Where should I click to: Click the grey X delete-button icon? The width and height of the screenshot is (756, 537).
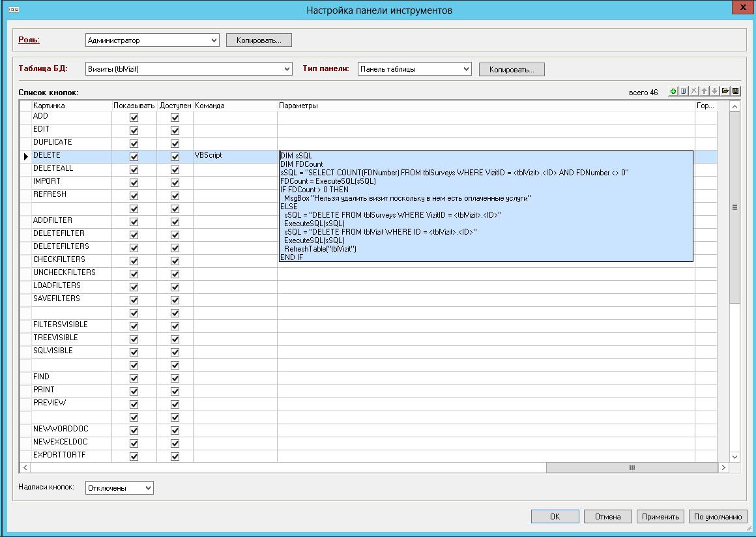click(x=694, y=92)
